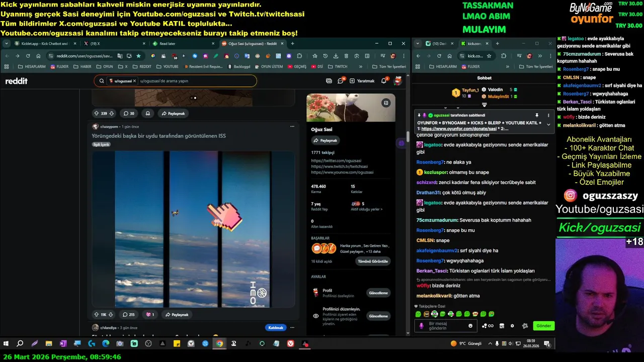Screen dimensions: 644x362
Task: Reload the Reddit browser tab
Action: [28, 56]
